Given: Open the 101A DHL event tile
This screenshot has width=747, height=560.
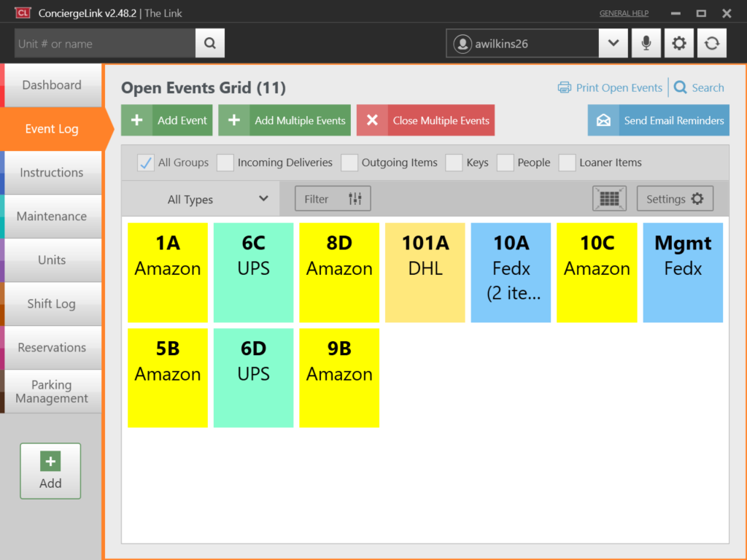Looking at the screenshot, I should click(x=425, y=273).
